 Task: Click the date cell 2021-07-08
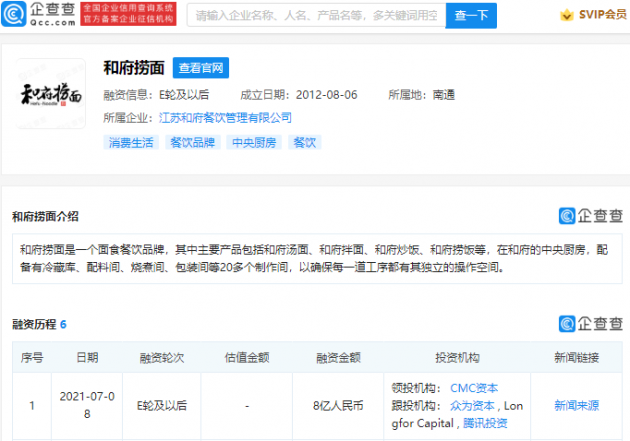(x=87, y=405)
